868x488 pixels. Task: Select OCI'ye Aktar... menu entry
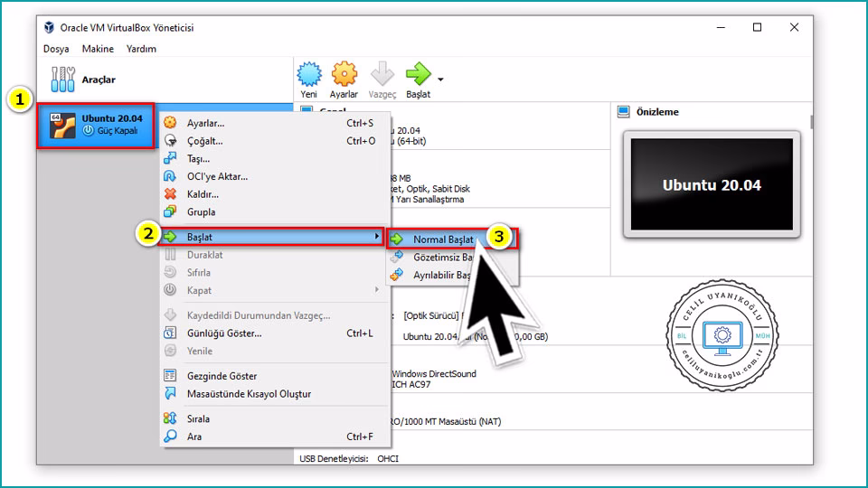pyautogui.click(x=275, y=176)
